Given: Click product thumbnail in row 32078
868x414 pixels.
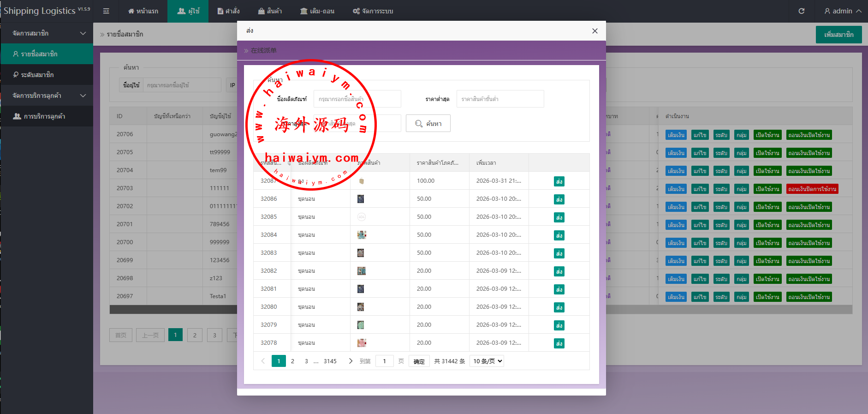Looking at the screenshot, I should pyautogui.click(x=362, y=343).
